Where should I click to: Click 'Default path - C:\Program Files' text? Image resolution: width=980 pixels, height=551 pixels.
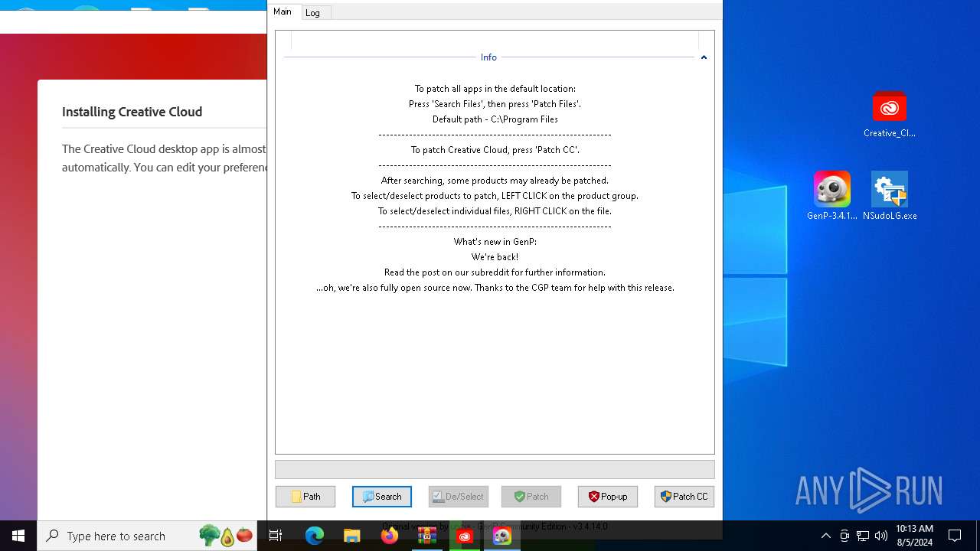pos(495,119)
